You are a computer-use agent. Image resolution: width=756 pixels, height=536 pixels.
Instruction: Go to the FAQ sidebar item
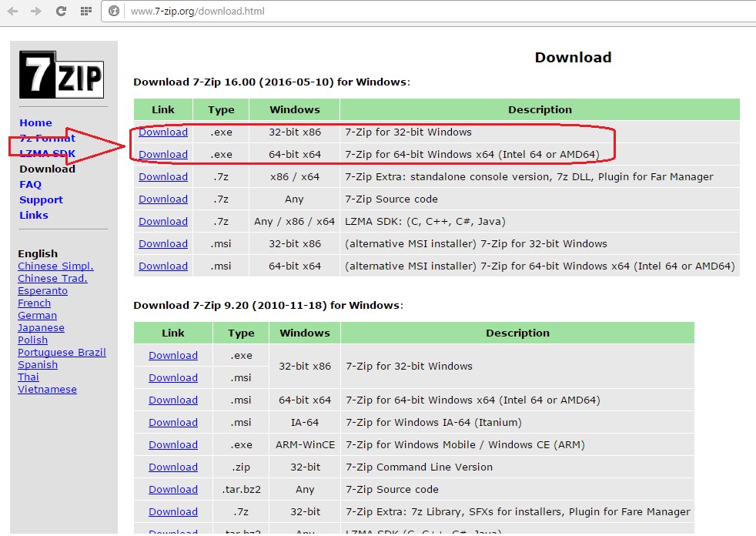tap(30, 185)
